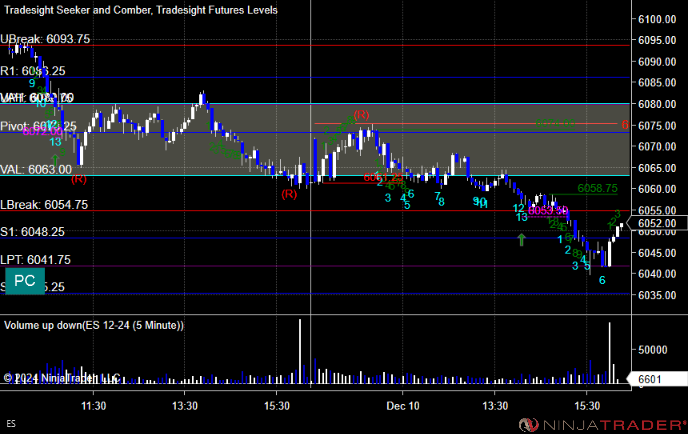
Task: Select the LBreak: 6054.75 level label
Action: point(44,204)
